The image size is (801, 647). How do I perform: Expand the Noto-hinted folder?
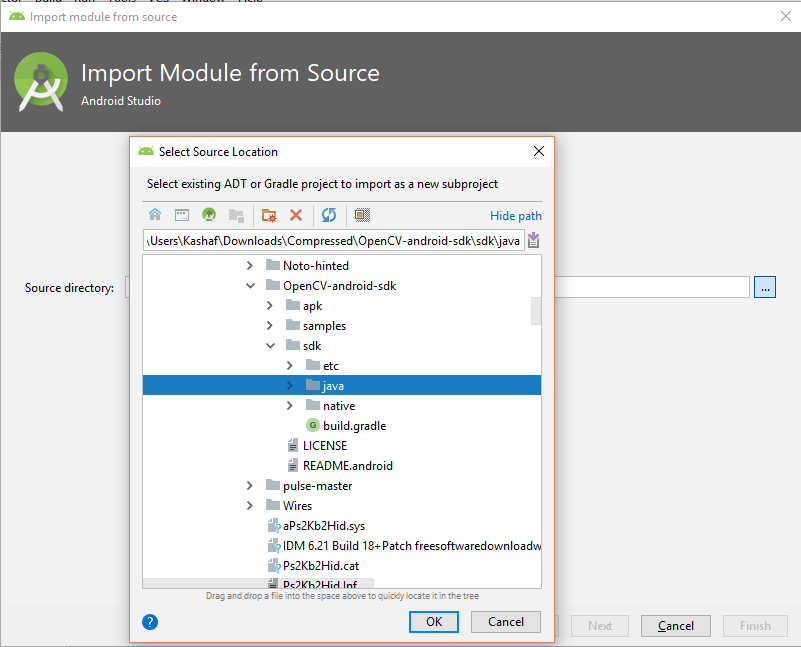coord(250,266)
